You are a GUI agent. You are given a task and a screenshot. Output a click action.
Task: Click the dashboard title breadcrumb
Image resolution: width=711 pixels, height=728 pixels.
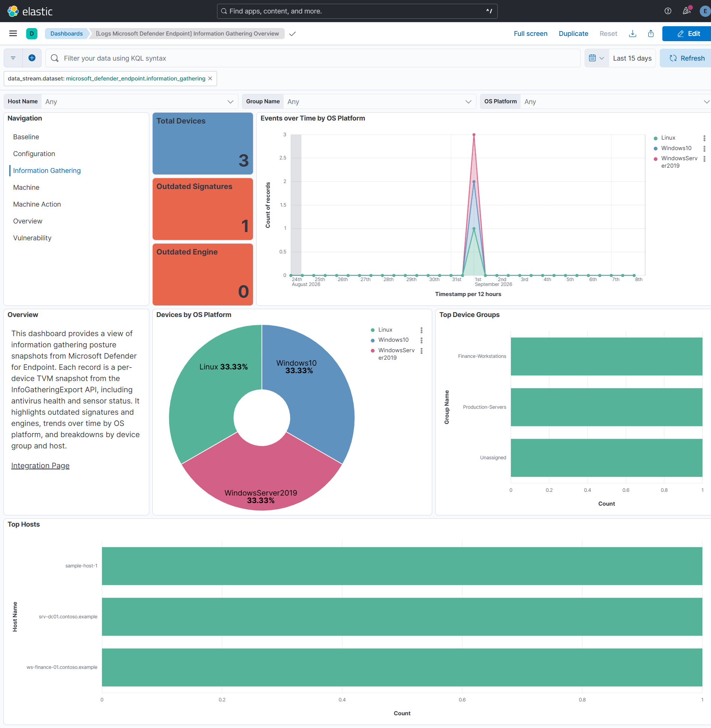pyautogui.click(x=187, y=34)
